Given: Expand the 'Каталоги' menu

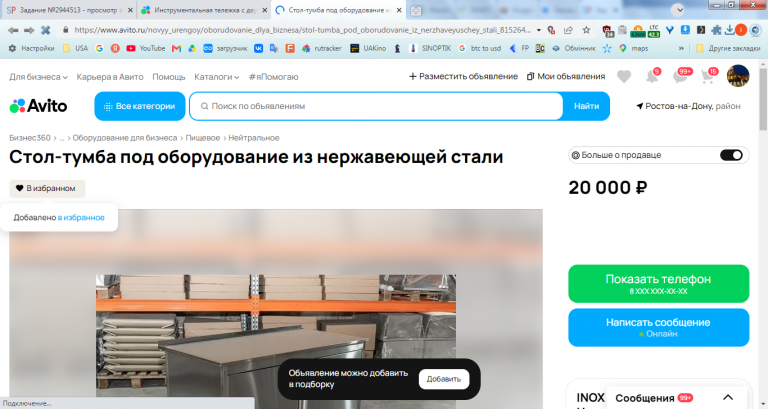Looking at the screenshot, I should pyautogui.click(x=216, y=77).
